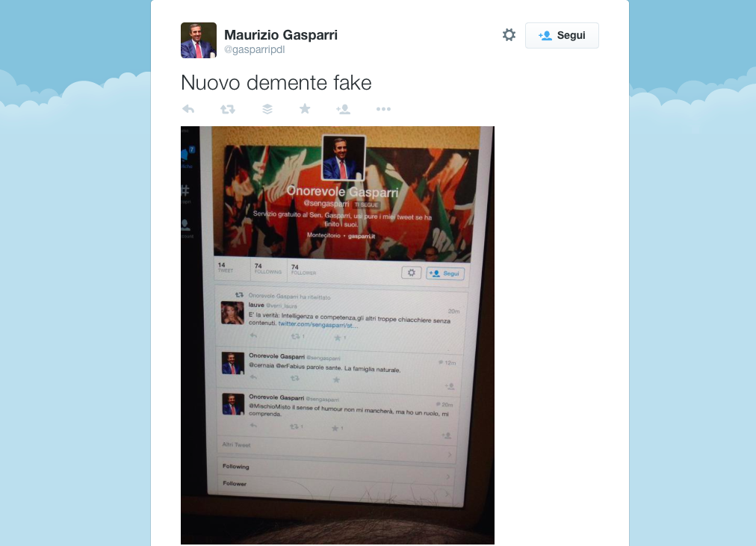This screenshot has height=546, width=756.
Task: Click the twitter.com/sengasparri link in the photo
Action: click(318, 325)
